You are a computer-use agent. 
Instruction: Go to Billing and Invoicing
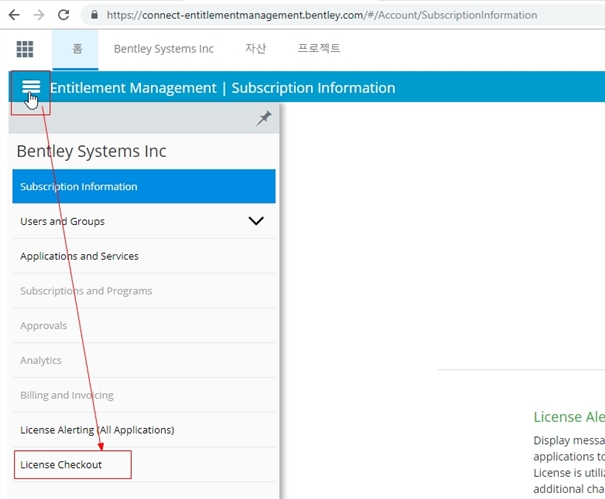pos(66,395)
